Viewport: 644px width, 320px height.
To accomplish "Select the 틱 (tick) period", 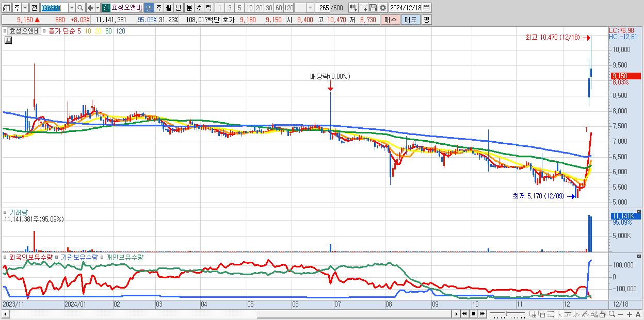I will 208,8.
